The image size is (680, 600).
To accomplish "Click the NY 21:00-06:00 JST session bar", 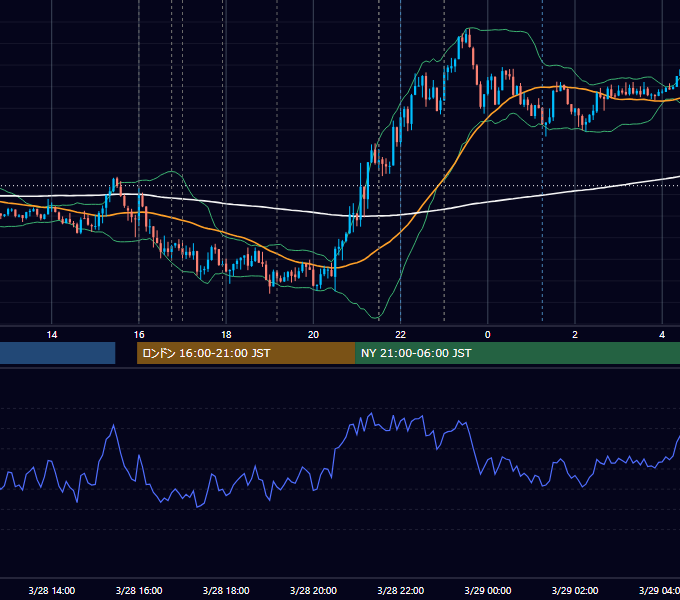I will 517,353.
